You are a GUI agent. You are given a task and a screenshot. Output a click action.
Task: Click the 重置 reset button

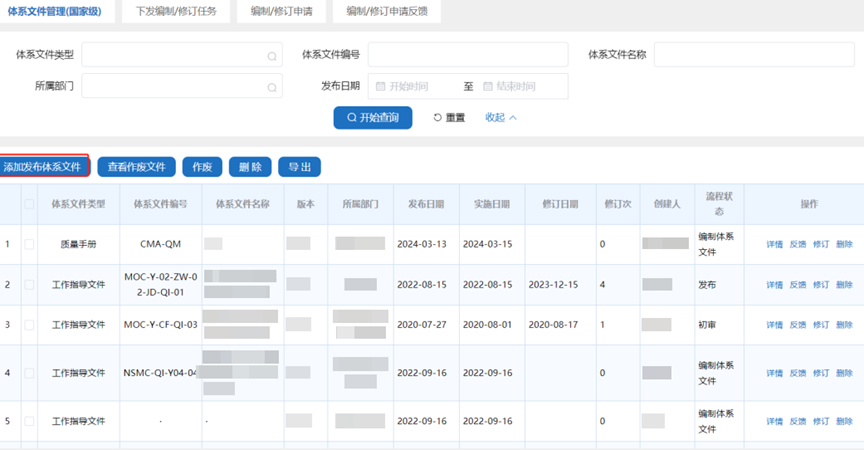(449, 118)
